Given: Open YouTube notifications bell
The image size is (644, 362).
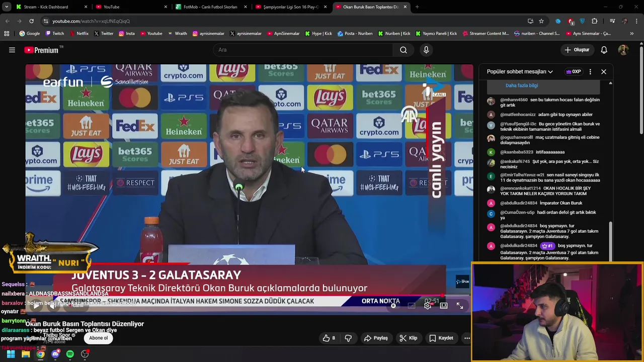Looking at the screenshot, I should (604, 50).
